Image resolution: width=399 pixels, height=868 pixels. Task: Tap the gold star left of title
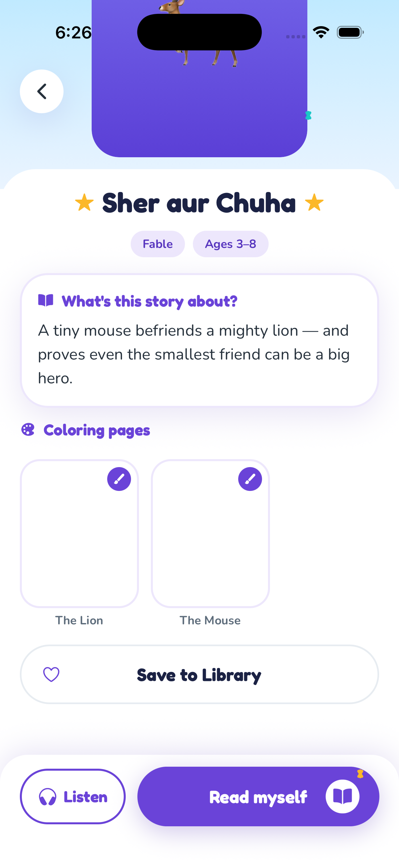(x=84, y=203)
